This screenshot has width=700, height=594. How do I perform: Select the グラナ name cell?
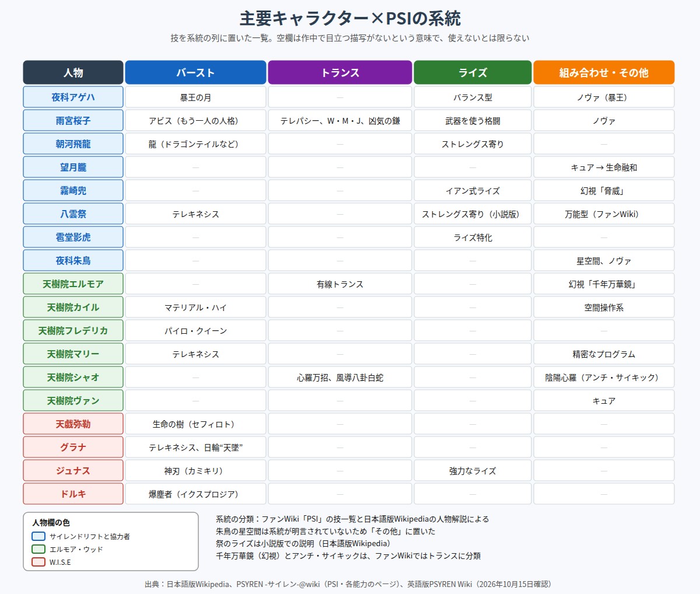(73, 447)
